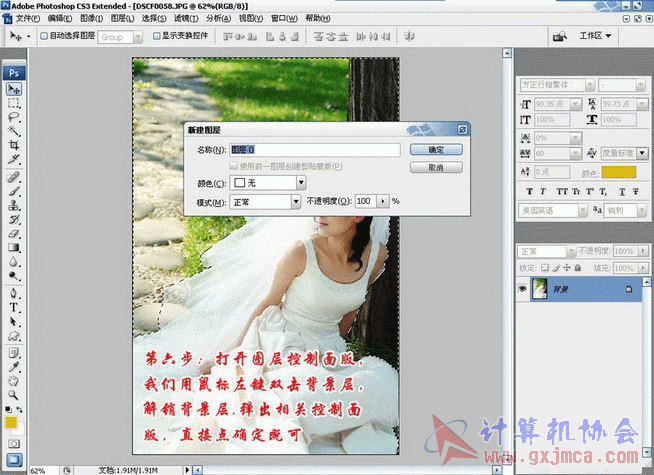Select the Eraser tool
Image resolution: width=654 pixels, height=475 pixels.
[x=14, y=234]
